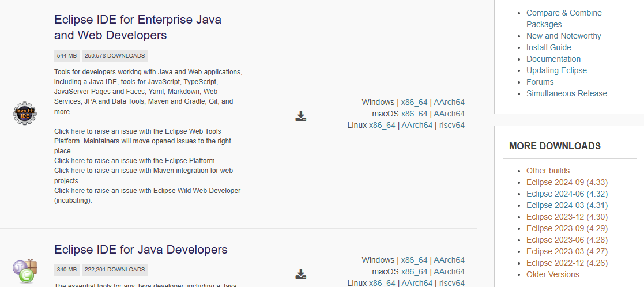Click the 340 MB size badge

point(67,270)
